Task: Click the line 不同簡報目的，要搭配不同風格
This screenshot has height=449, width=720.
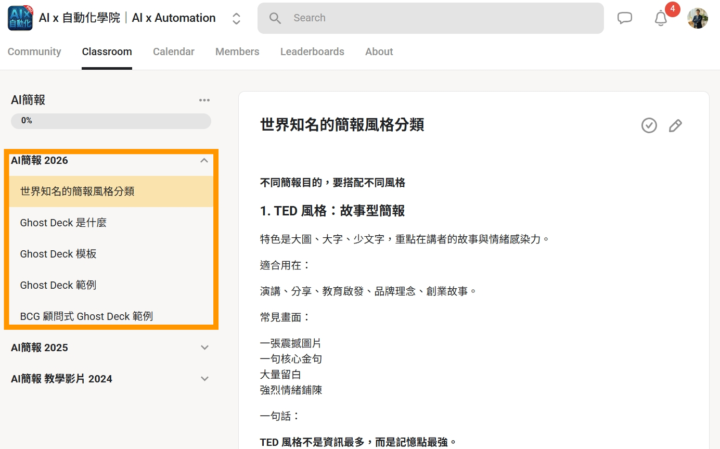Action: (332, 183)
